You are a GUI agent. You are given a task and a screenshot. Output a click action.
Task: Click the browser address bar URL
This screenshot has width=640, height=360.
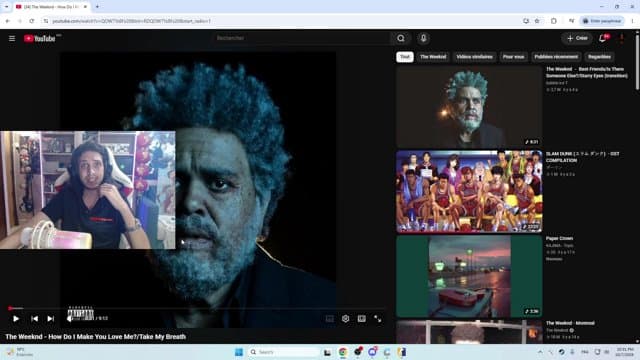coord(131,21)
